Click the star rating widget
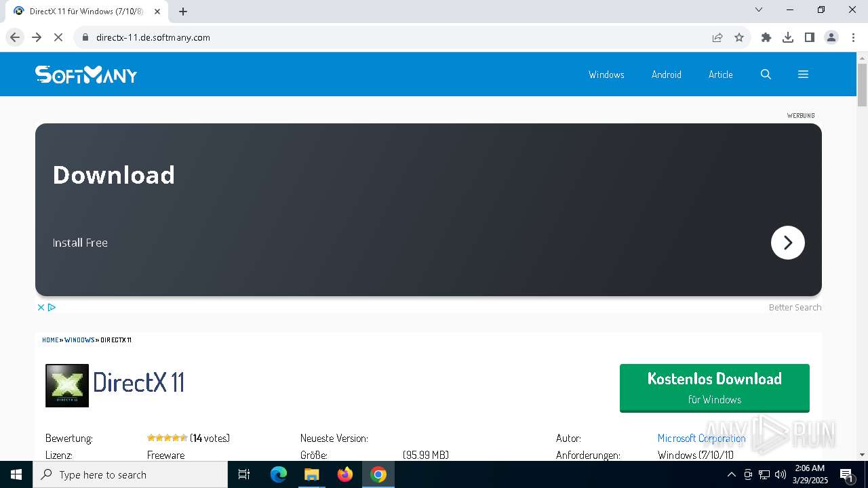This screenshot has height=488, width=868. click(x=167, y=438)
